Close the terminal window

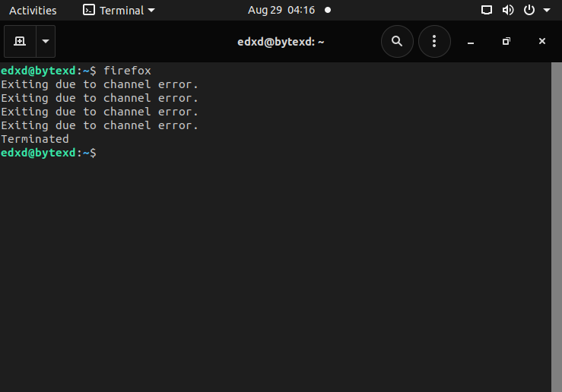pyautogui.click(x=541, y=42)
